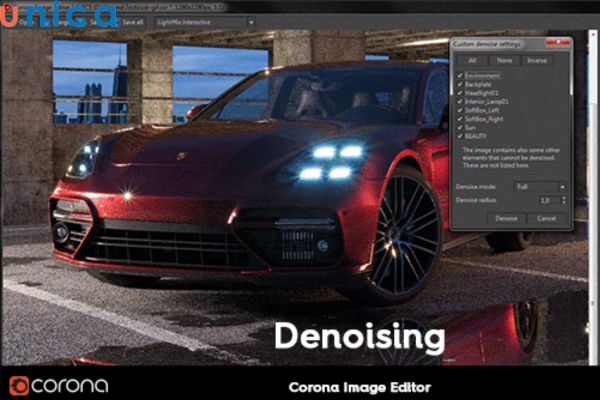The width and height of the screenshot is (600, 400).
Task: Open the Denoise mode dropdown
Action: click(x=540, y=187)
